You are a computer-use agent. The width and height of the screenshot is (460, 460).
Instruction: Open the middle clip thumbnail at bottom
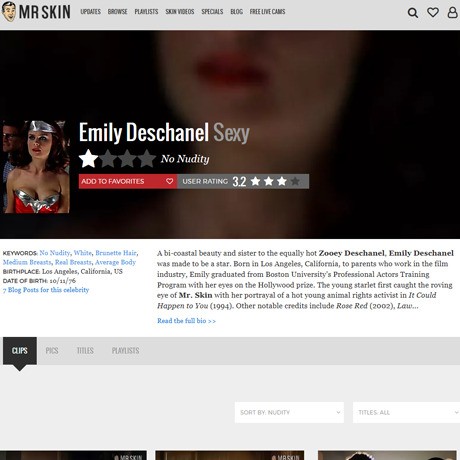point(230,455)
